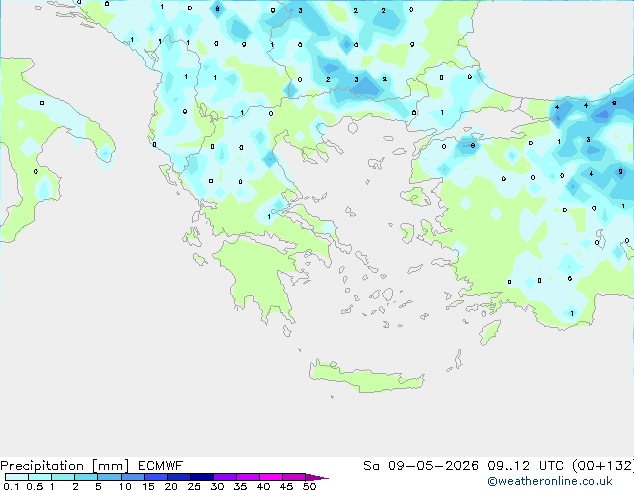Click the legend value label "0.5"
Screen dimensions: 634x490
click(35, 486)
